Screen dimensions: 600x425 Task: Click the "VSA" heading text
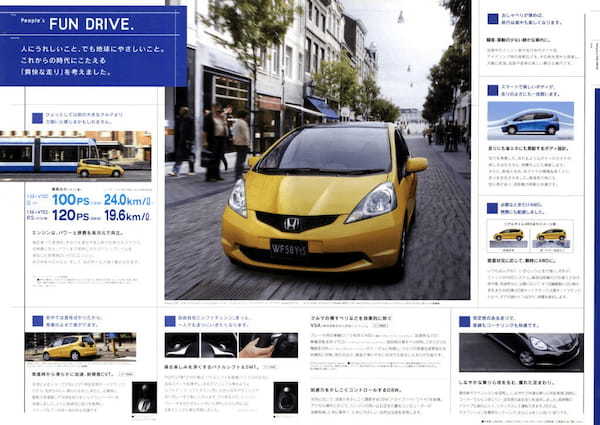pyautogui.click(x=315, y=326)
